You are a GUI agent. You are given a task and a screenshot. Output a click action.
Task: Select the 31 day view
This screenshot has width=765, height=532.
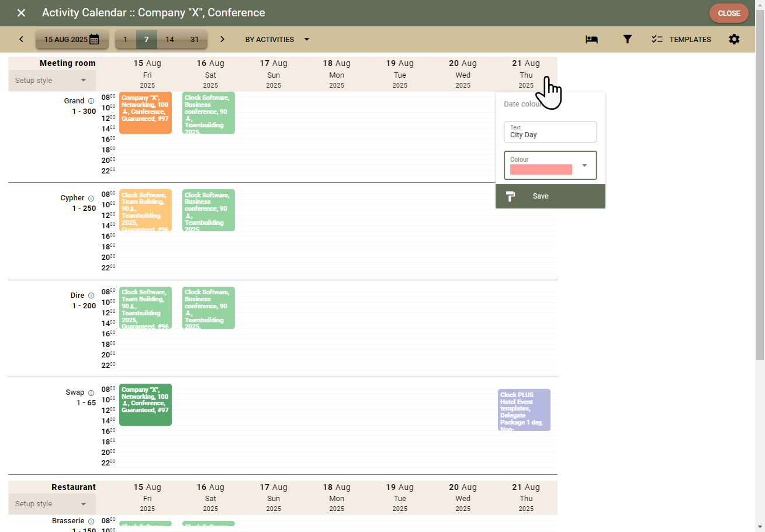click(195, 40)
